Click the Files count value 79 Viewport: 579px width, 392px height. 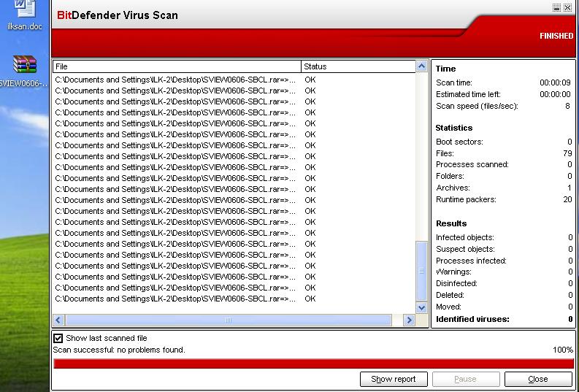tap(567, 153)
